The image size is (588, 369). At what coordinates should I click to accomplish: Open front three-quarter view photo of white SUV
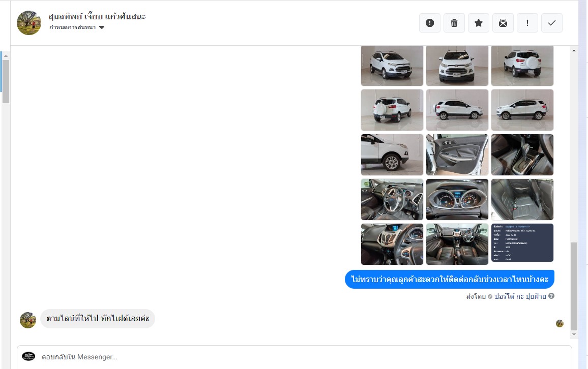392,66
